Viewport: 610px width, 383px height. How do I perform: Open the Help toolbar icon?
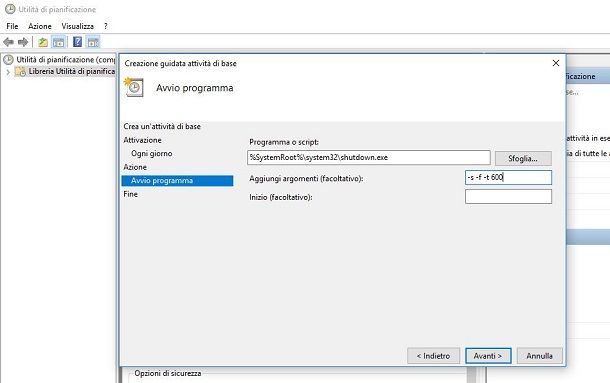(x=77, y=42)
